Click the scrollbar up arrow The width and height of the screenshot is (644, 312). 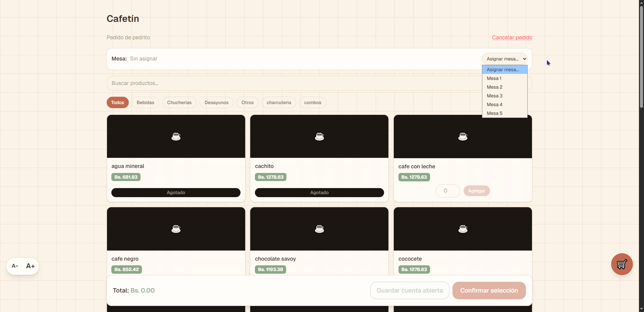coord(641,3)
